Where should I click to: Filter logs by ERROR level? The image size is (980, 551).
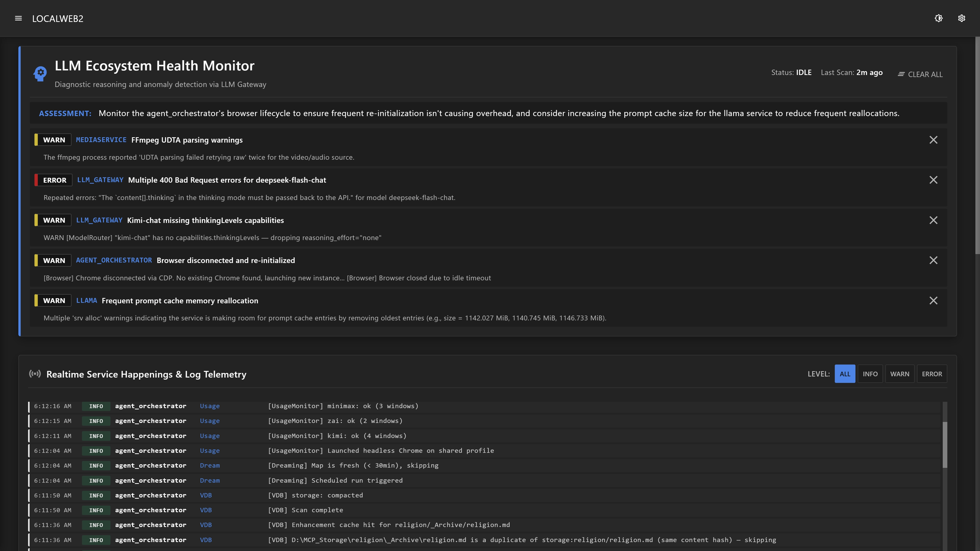(932, 374)
